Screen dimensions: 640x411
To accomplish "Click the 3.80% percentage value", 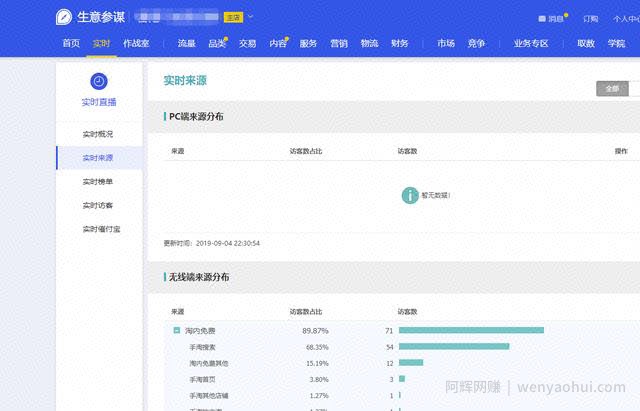I will point(319,380).
